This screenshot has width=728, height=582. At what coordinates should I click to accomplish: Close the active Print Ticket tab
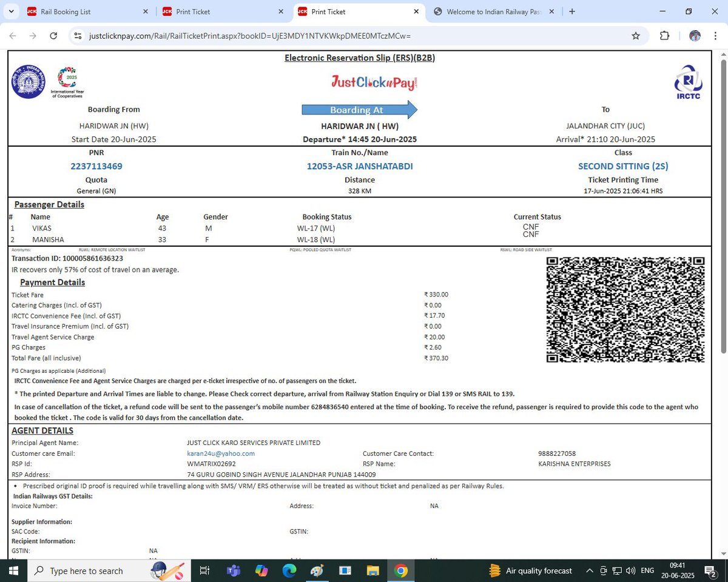coord(416,12)
